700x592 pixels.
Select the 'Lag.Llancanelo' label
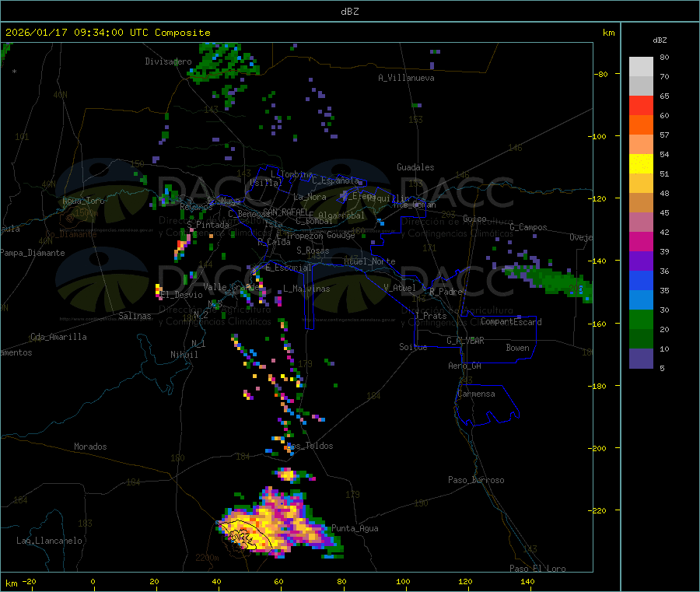[49, 541]
